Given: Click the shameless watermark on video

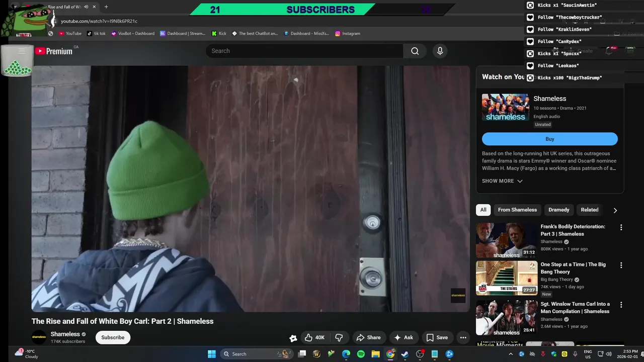Looking at the screenshot, I should (458, 295).
